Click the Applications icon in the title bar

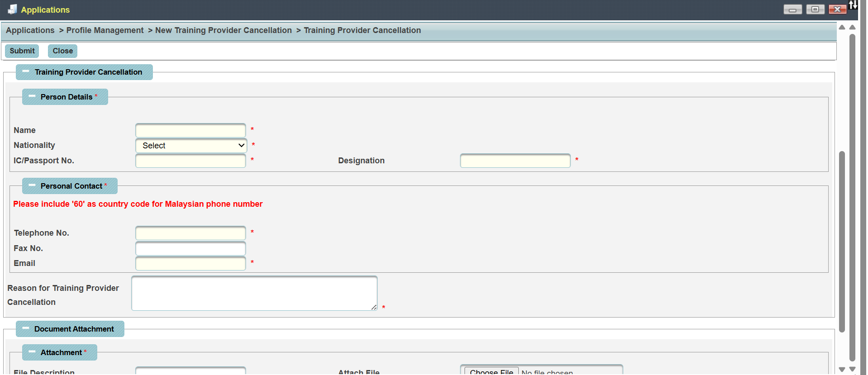point(12,9)
